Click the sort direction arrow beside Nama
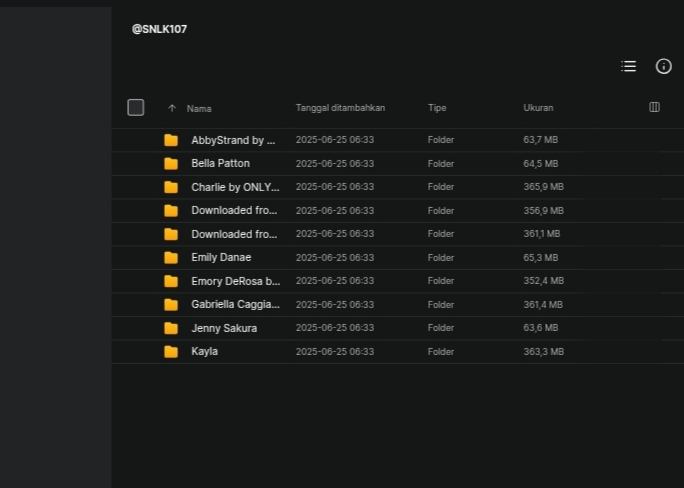 pyautogui.click(x=172, y=108)
